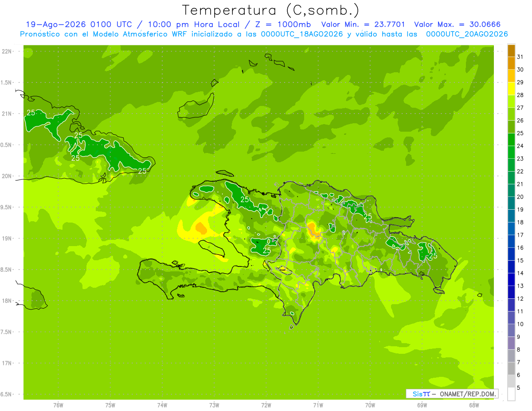
Task: Click the '23' label on the color scale
Action: pyautogui.click(x=520, y=159)
